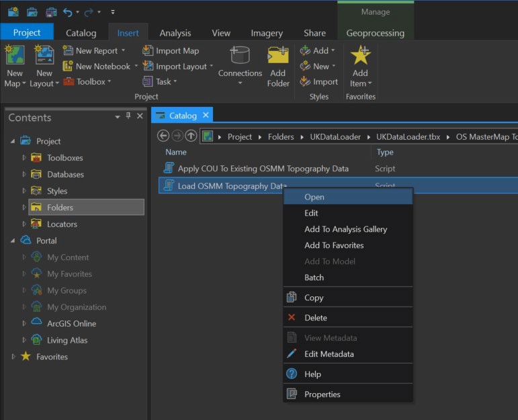Switch to the Geoprocessing Manage tab
The height and width of the screenshot is (420, 518).
(x=376, y=33)
